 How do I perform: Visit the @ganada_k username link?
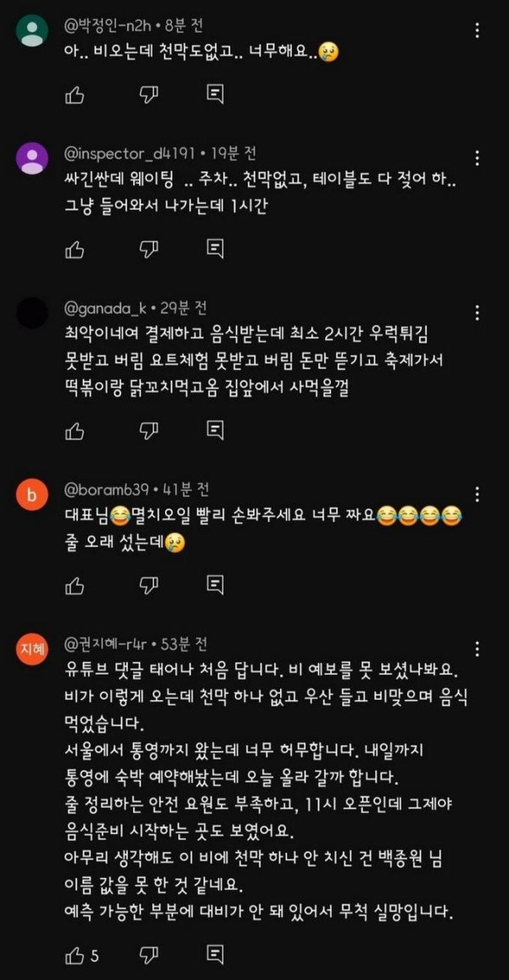pos(106,308)
